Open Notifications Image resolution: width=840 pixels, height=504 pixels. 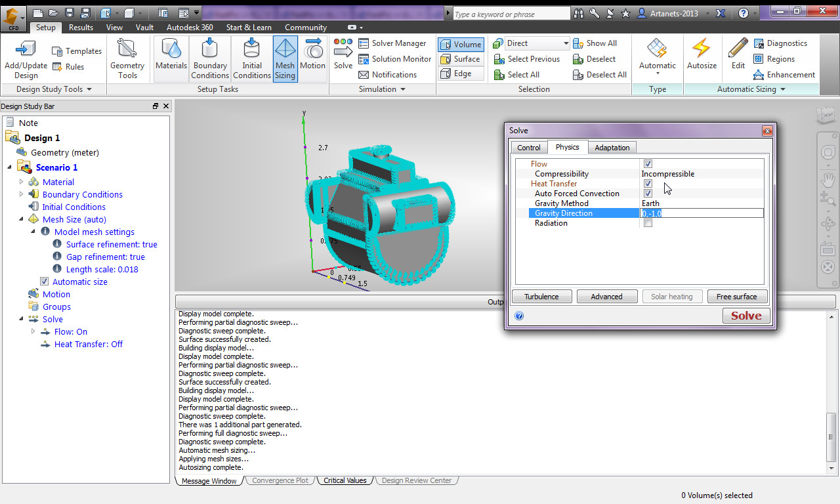click(388, 75)
